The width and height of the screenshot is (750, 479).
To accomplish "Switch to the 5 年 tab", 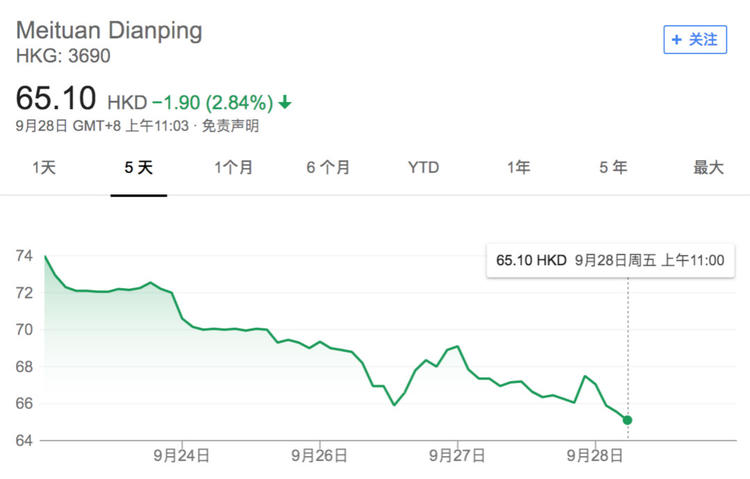I will (x=613, y=167).
